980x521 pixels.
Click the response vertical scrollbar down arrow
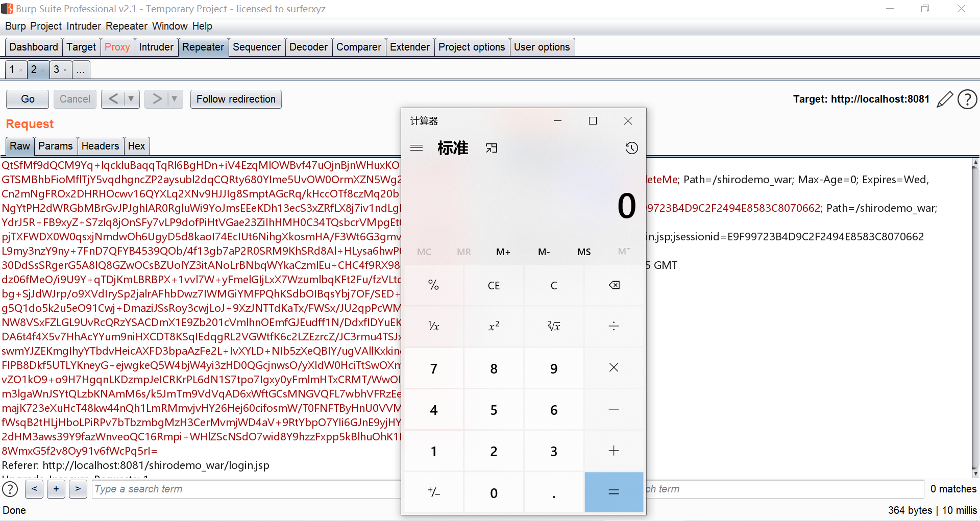[975, 473]
